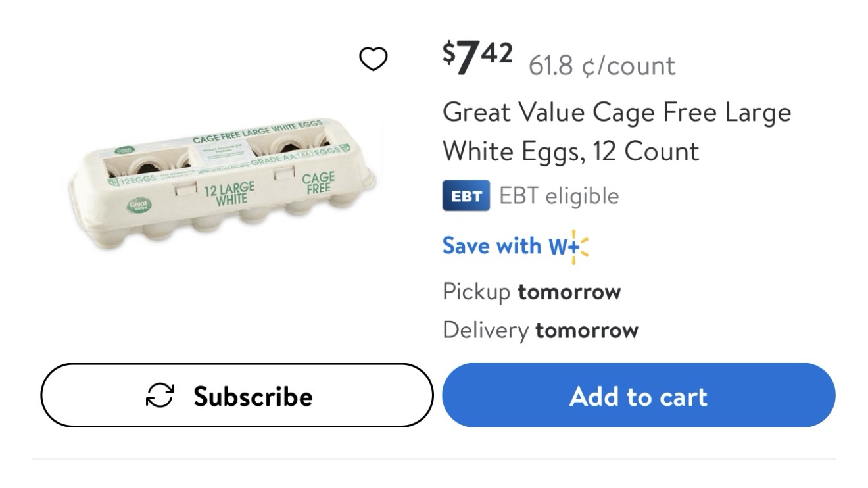This screenshot has height=488, width=868.
Task: Open the Save with W+ offer
Action: [x=494, y=246]
